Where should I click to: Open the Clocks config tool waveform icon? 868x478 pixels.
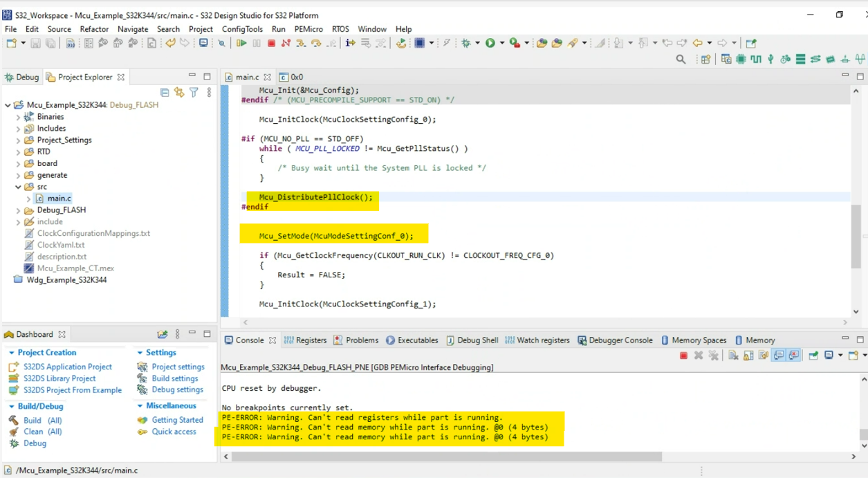click(x=757, y=59)
